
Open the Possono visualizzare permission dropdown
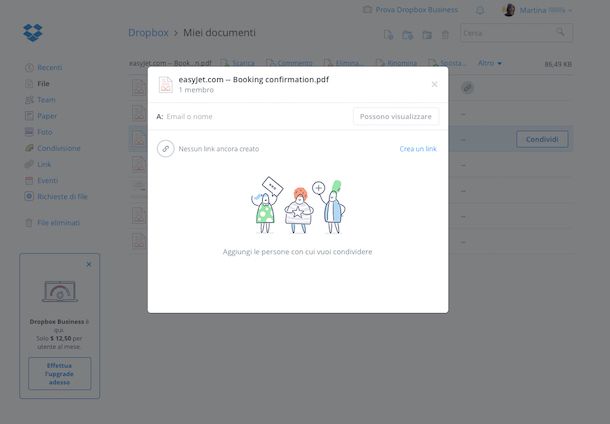coord(396,116)
